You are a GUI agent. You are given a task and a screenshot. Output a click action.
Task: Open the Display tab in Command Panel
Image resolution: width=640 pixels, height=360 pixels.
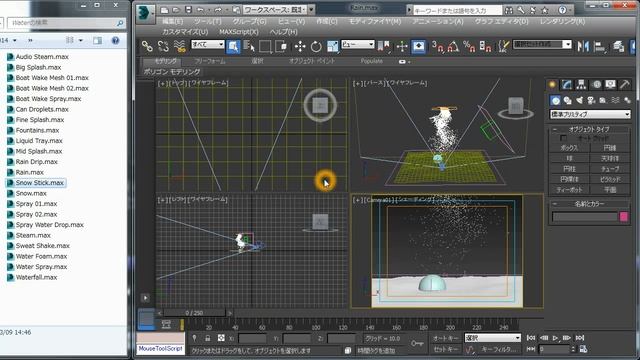[610, 84]
